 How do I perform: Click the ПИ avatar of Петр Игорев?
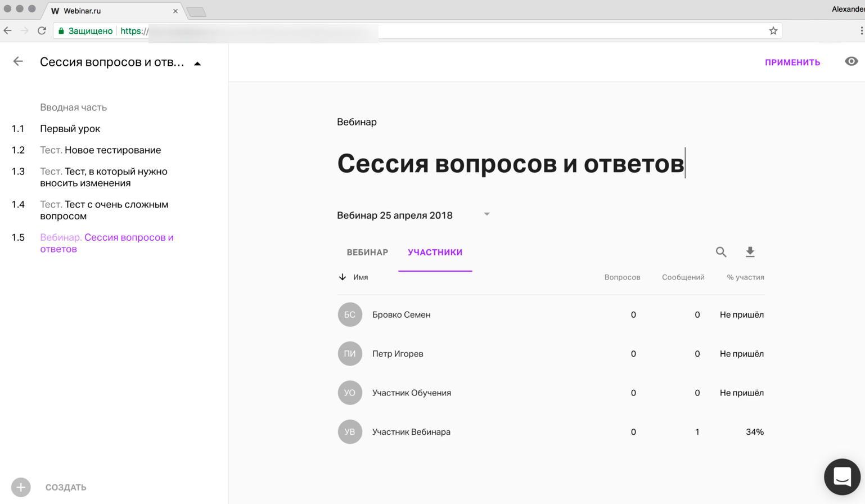pyautogui.click(x=350, y=354)
